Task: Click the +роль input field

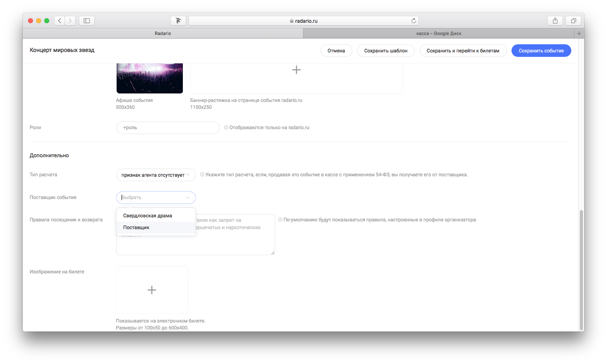Action: coord(168,128)
